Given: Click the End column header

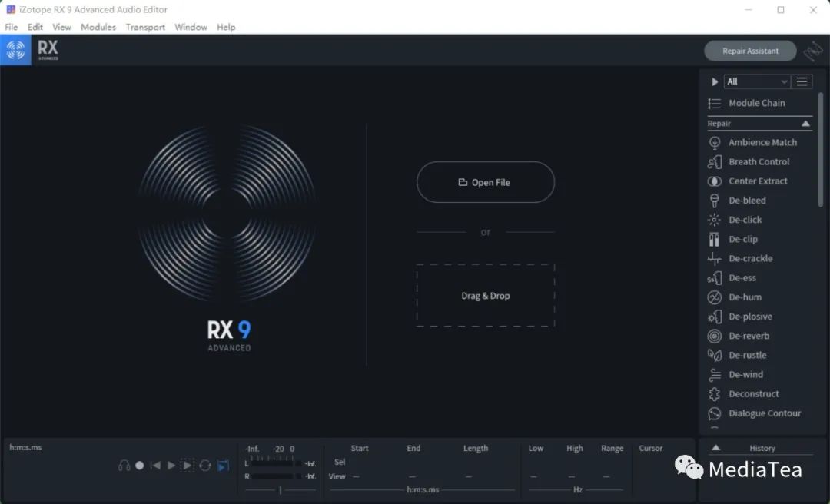Looking at the screenshot, I should (414, 449).
